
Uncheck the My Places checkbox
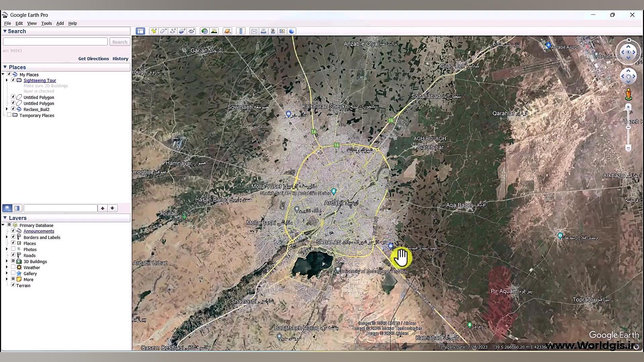click(x=9, y=74)
